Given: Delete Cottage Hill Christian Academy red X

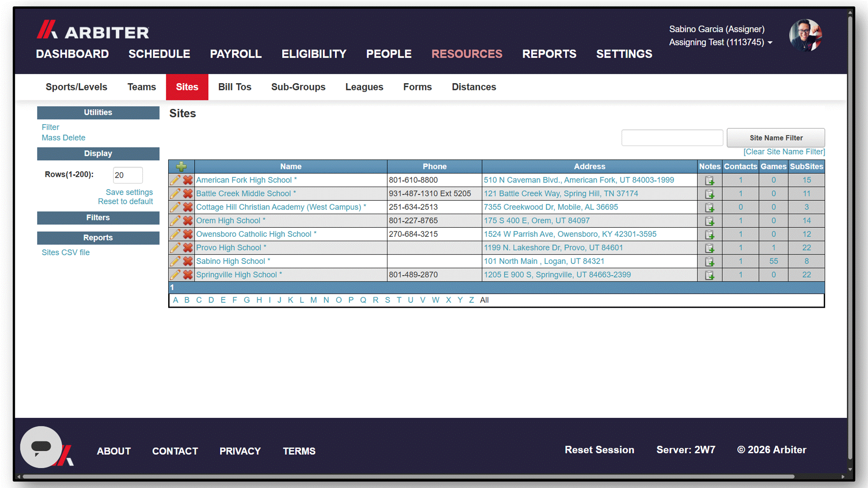Looking at the screenshot, I should coord(188,207).
